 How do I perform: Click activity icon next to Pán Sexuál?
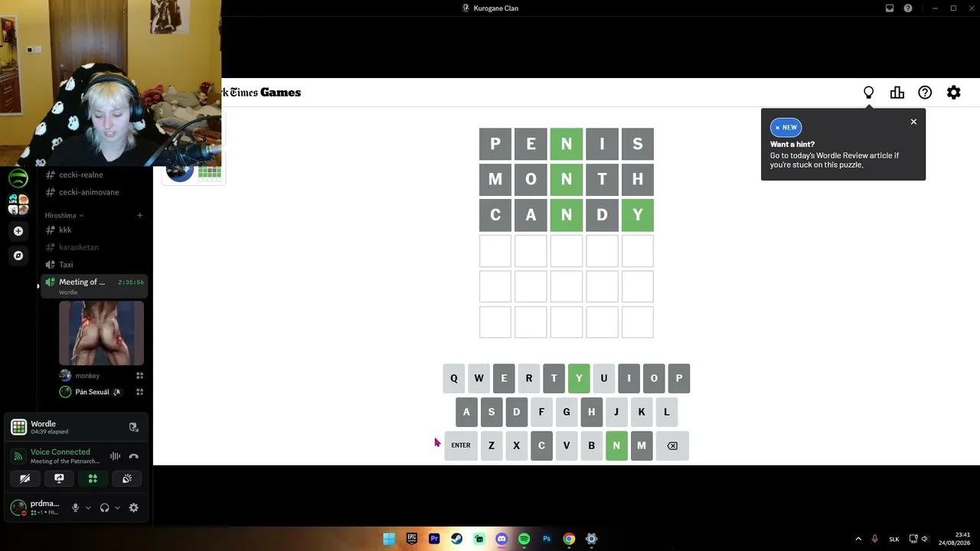(139, 392)
